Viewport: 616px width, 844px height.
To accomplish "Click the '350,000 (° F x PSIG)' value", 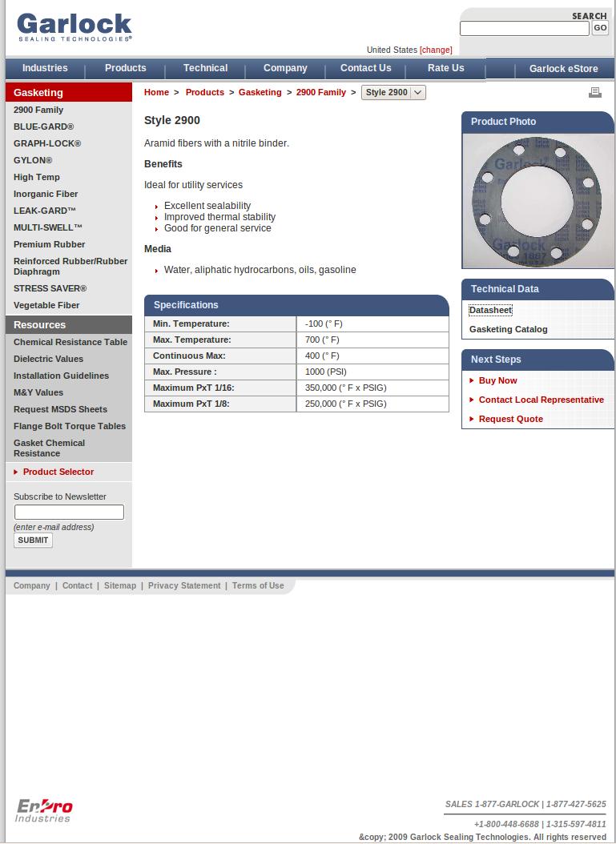I will pos(346,388).
